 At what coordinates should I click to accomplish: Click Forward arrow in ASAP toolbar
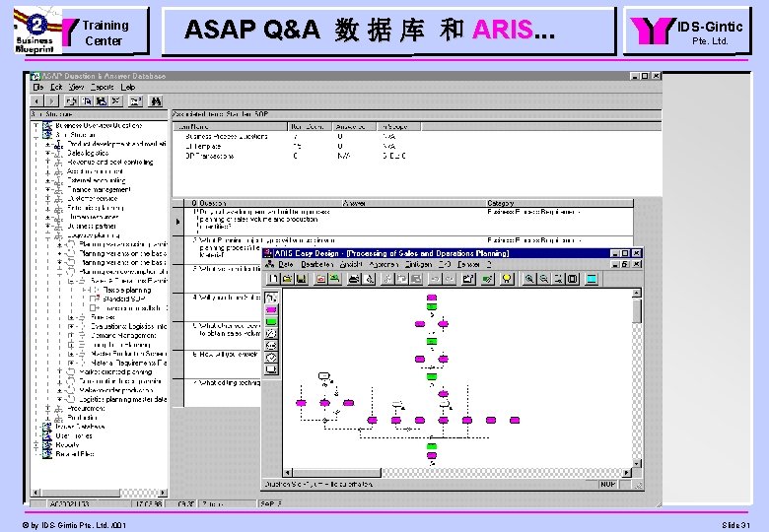pos(51,100)
